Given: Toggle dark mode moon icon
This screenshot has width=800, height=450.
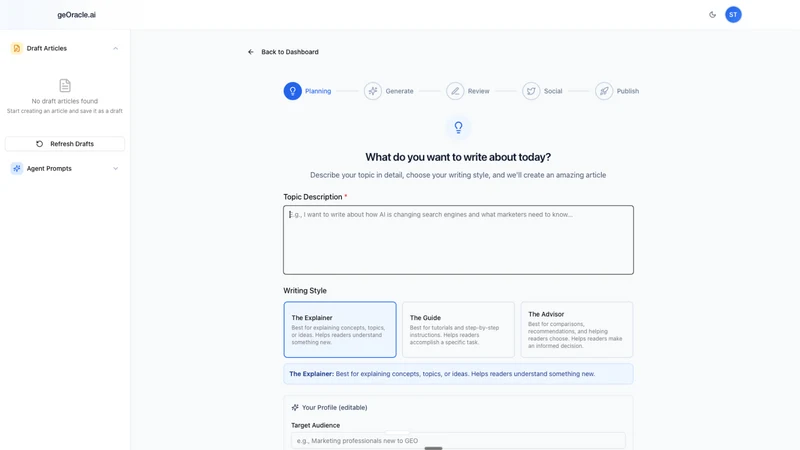Looking at the screenshot, I should tap(712, 15).
